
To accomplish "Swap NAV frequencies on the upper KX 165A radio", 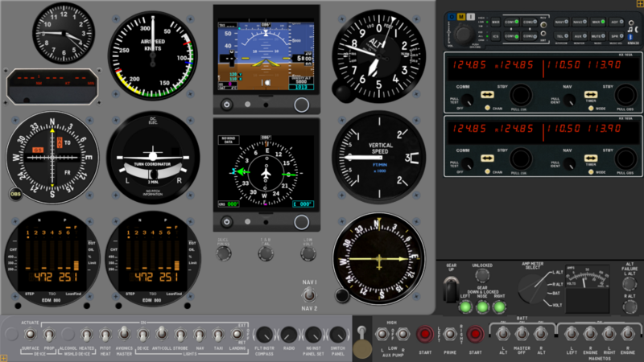I will point(591,95).
